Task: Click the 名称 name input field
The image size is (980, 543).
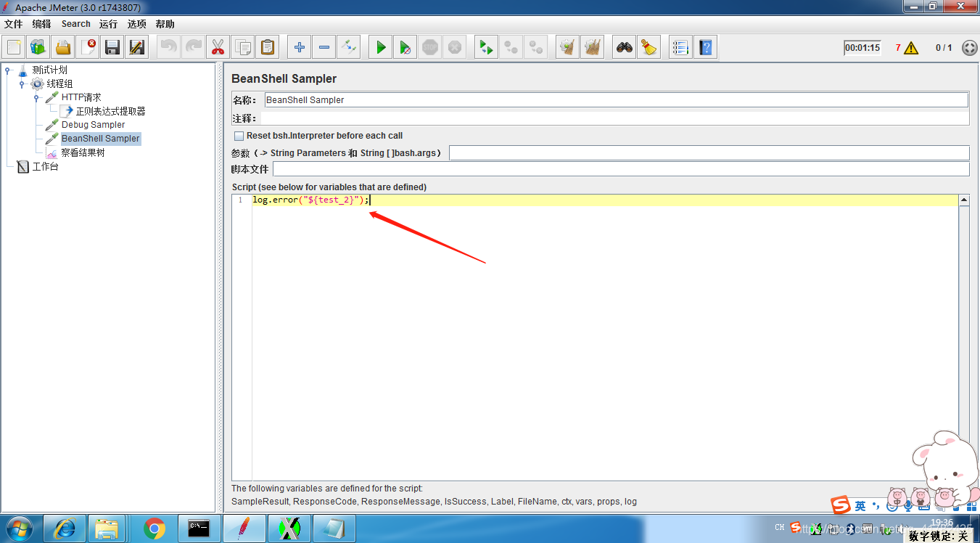Action: pos(616,100)
